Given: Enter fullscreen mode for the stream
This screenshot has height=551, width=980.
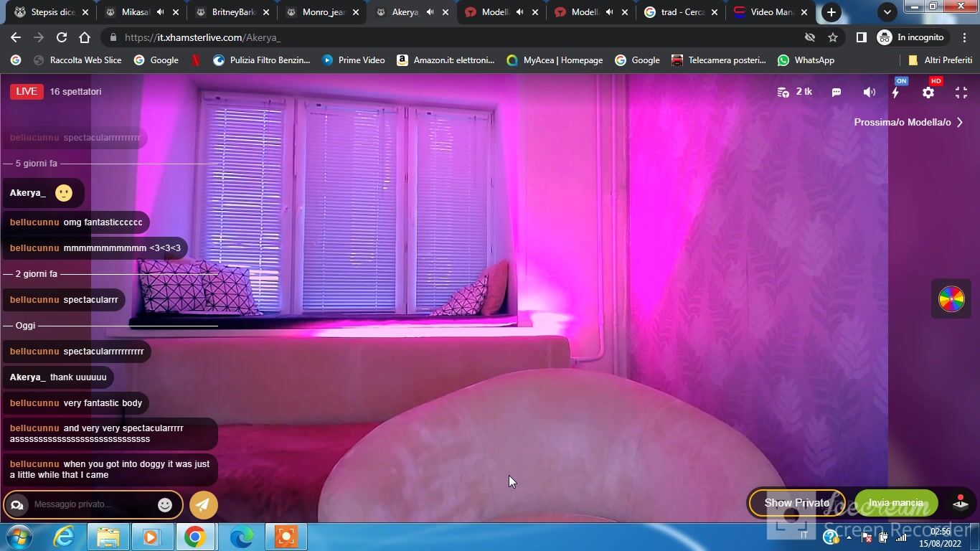Looking at the screenshot, I should (x=961, y=92).
